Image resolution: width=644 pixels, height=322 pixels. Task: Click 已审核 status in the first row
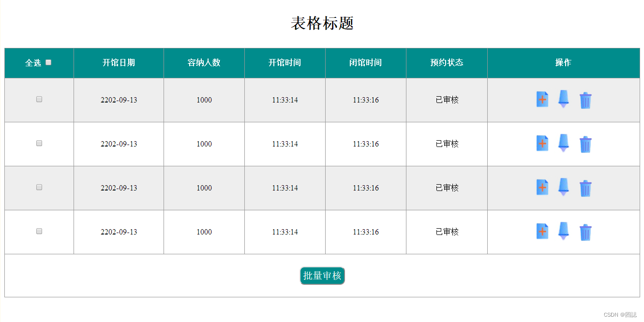447,100
